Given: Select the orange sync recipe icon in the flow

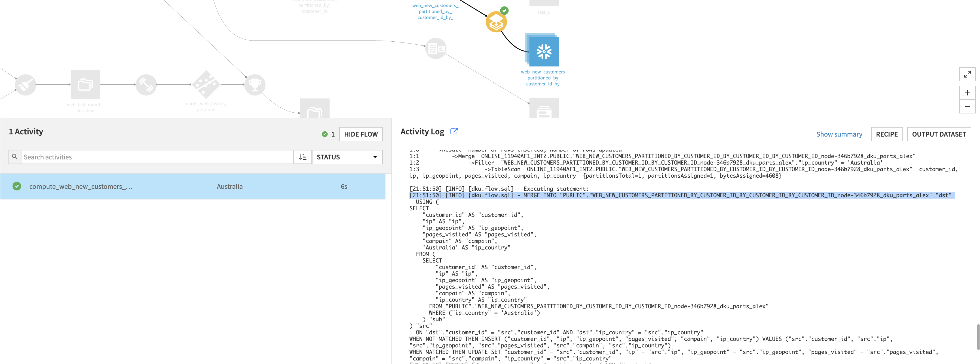Looking at the screenshot, I should click(496, 22).
